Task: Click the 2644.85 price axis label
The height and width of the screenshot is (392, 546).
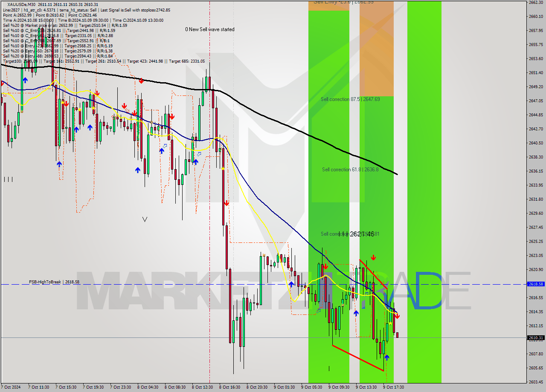Action: [536, 115]
